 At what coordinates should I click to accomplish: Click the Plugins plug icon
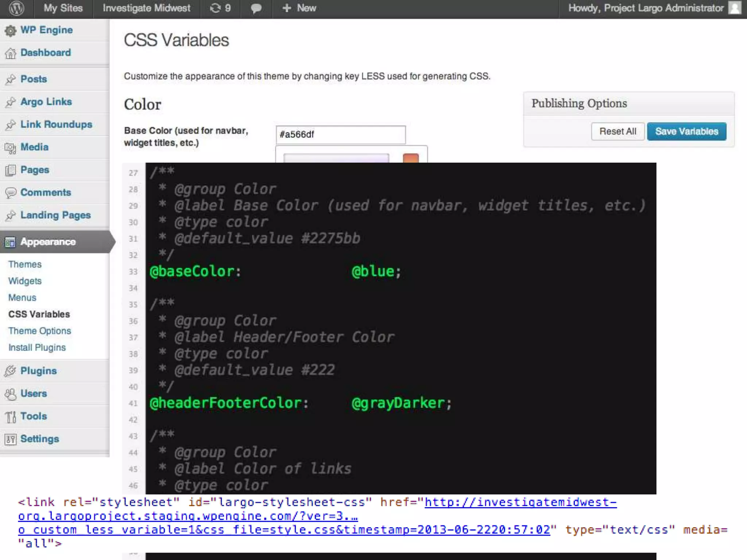(10, 371)
